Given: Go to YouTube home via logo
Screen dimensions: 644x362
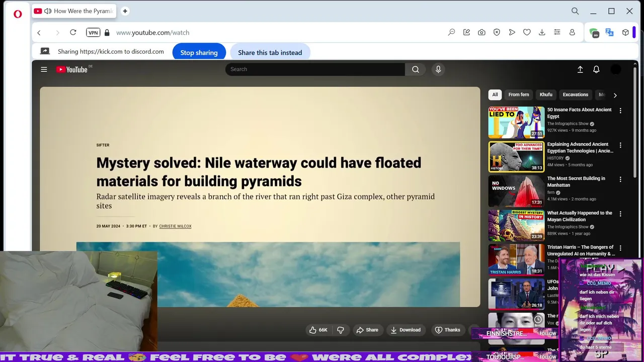Looking at the screenshot, I should pyautogui.click(x=72, y=69).
